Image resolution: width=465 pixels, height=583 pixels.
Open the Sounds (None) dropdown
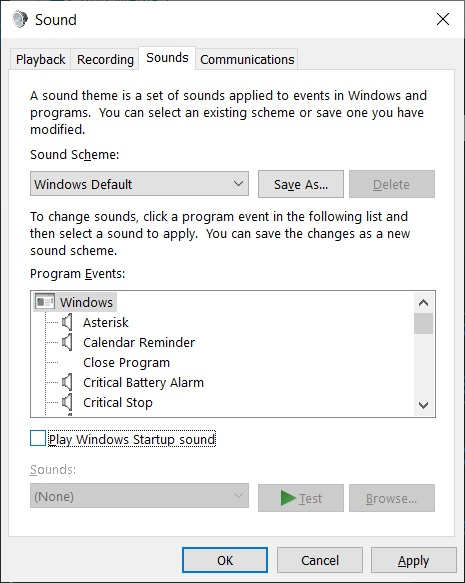[139, 496]
